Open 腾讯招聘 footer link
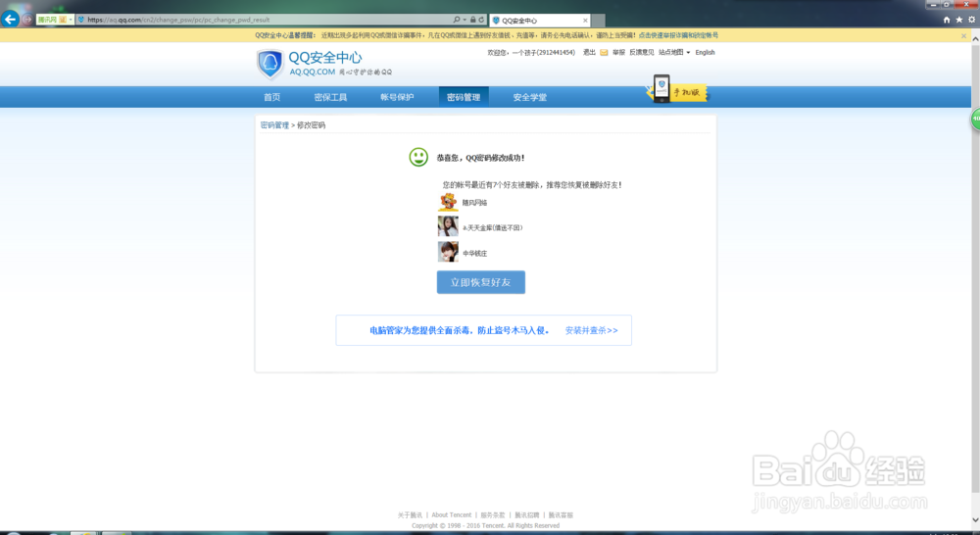 click(x=527, y=515)
